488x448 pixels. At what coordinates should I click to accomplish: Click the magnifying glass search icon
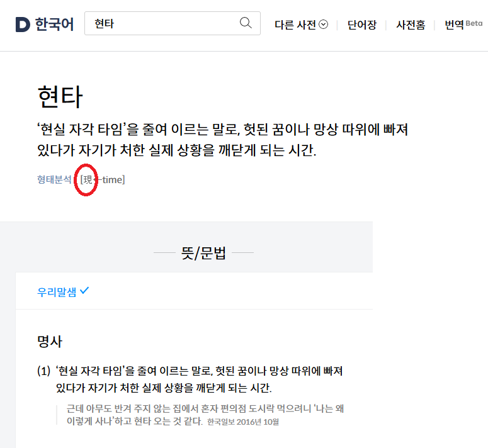[246, 23]
